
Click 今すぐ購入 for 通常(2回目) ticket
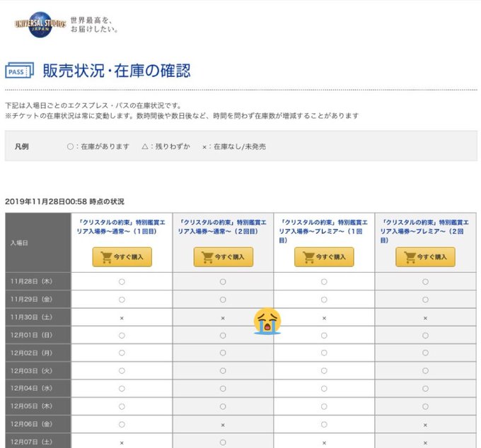[224, 257]
